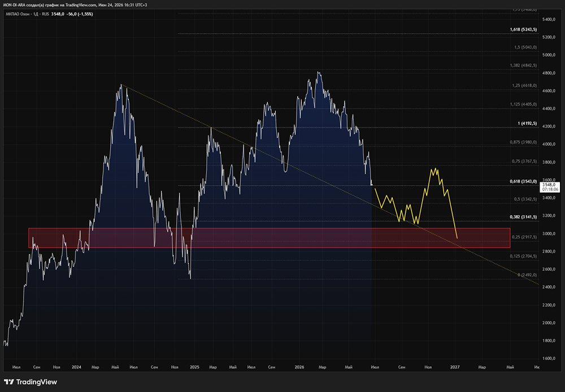Select the 2024 date marker
Image resolution: width=565 pixels, height=392 pixels.
[76, 367]
